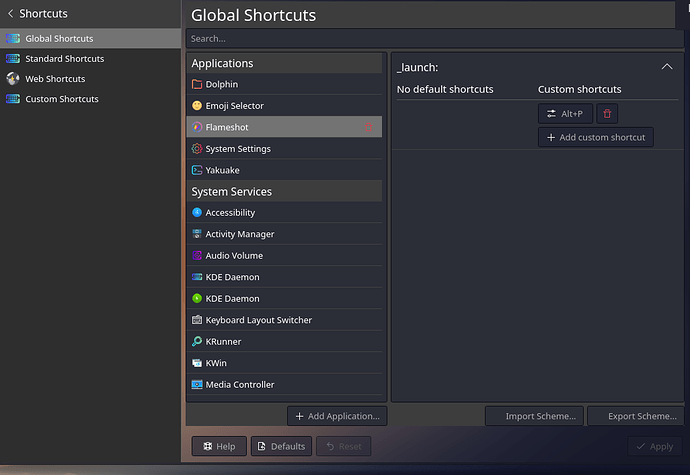This screenshot has height=475, width=690.
Task: Select KRunner in the list
Action: click(x=284, y=341)
